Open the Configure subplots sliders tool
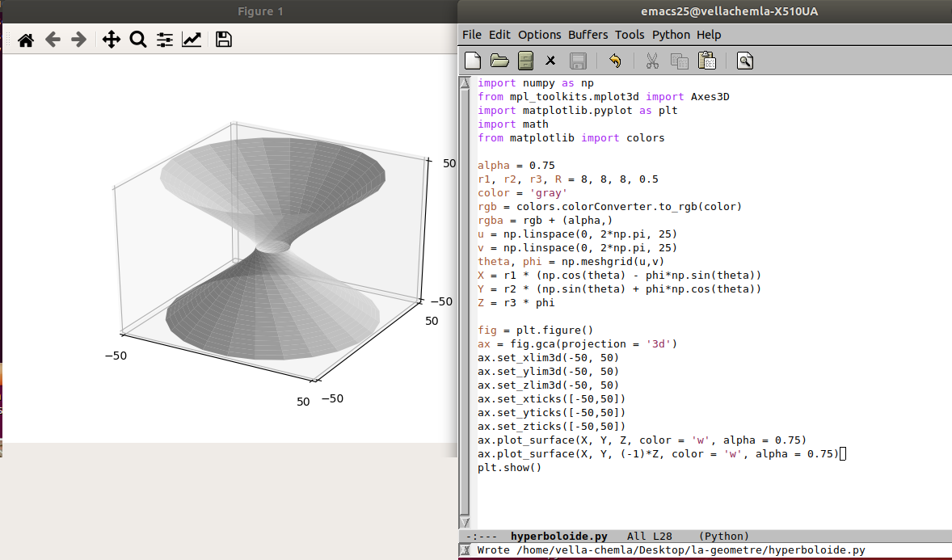Screen dimensions: 952x560 (x=165, y=40)
